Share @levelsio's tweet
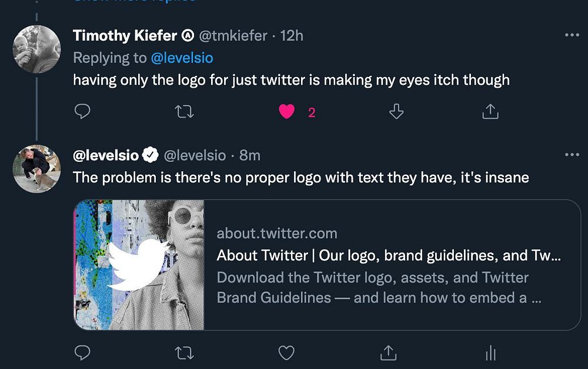The height and width of the screenshot is (369, 588). click(x=388, y=353)
